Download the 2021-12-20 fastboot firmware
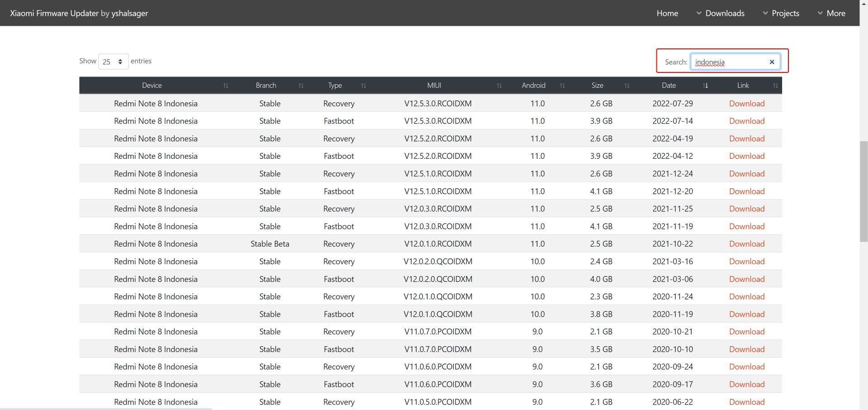This screenshot has height=410, width=868. pos(747,191)
